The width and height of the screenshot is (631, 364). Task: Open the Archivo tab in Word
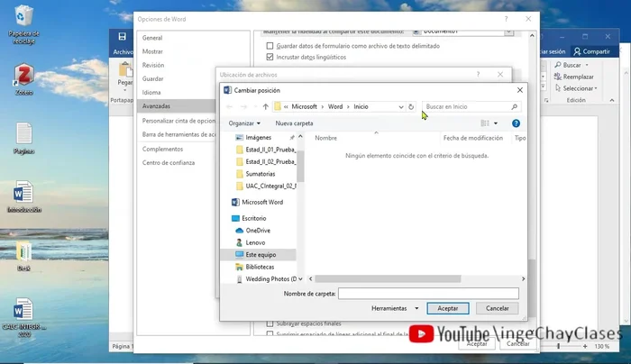click(123, 52)
